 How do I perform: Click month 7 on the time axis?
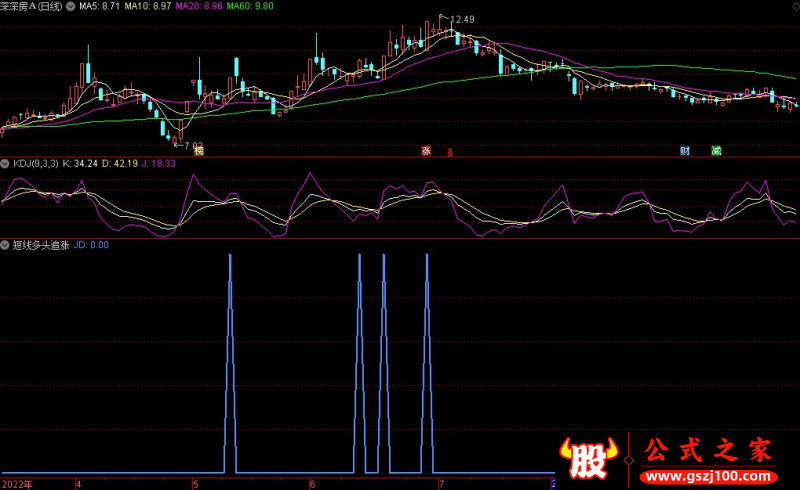tap(441, 483)
